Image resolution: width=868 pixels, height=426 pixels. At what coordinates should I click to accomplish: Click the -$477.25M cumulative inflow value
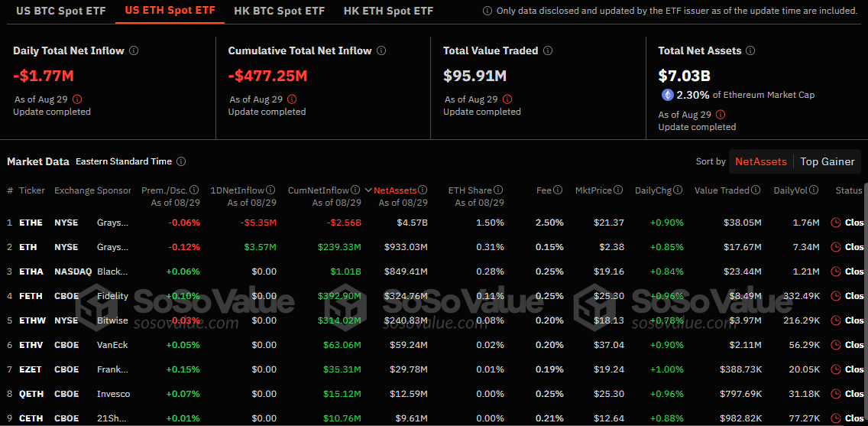[x=268, y=76]
